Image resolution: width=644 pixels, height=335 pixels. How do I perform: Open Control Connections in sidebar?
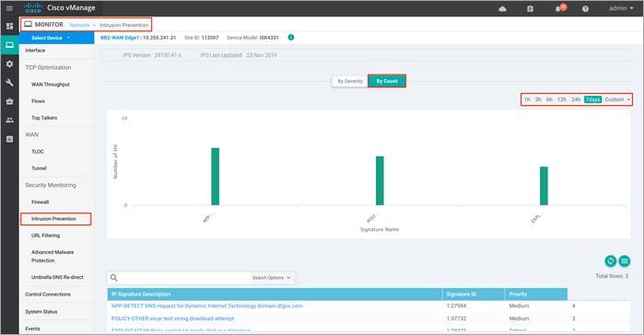[48, 295]
